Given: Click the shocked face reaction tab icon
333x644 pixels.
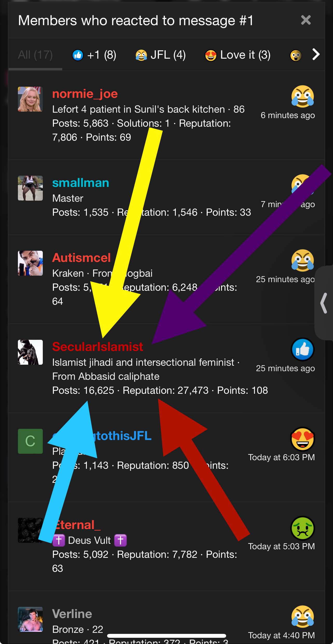Looking at the screenshot, I should [x=296, y=55].
